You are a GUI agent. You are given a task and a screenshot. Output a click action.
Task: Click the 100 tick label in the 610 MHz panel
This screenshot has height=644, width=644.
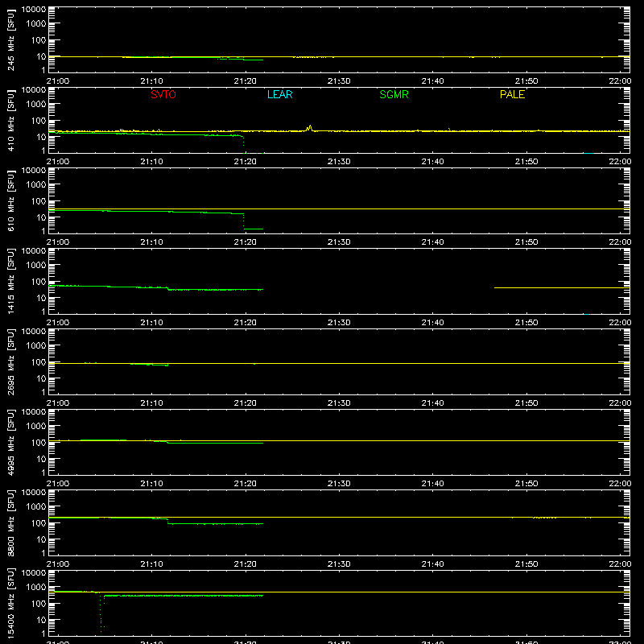[39, 201]
